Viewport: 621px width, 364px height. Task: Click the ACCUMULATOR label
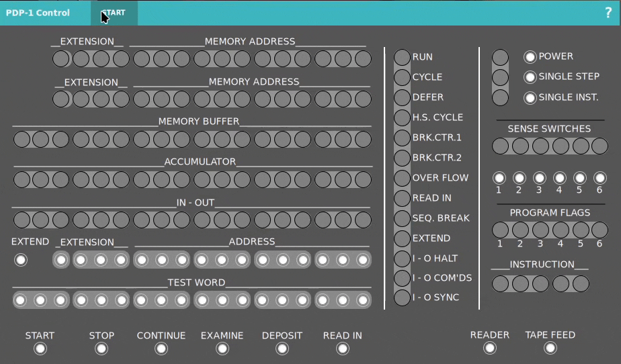200,161
